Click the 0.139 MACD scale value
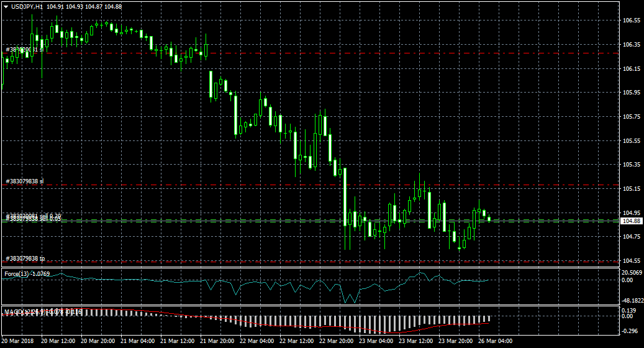 point(629,310)
